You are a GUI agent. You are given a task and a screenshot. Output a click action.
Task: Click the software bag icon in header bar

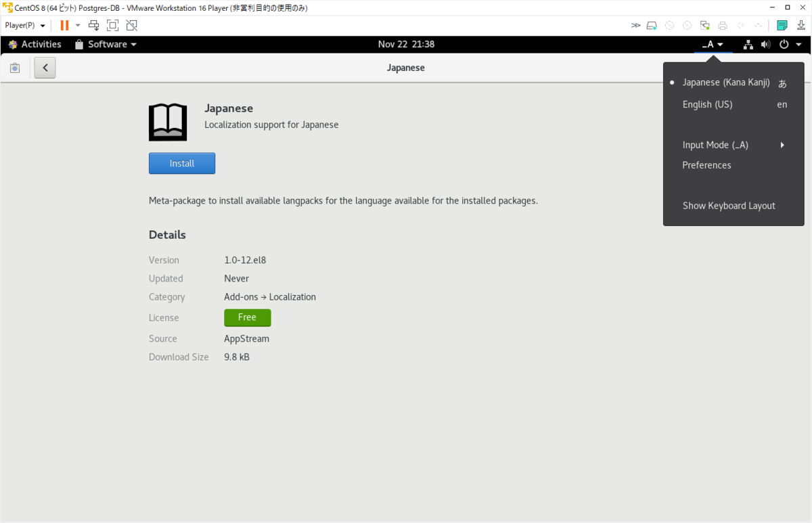tap(15, 68)
